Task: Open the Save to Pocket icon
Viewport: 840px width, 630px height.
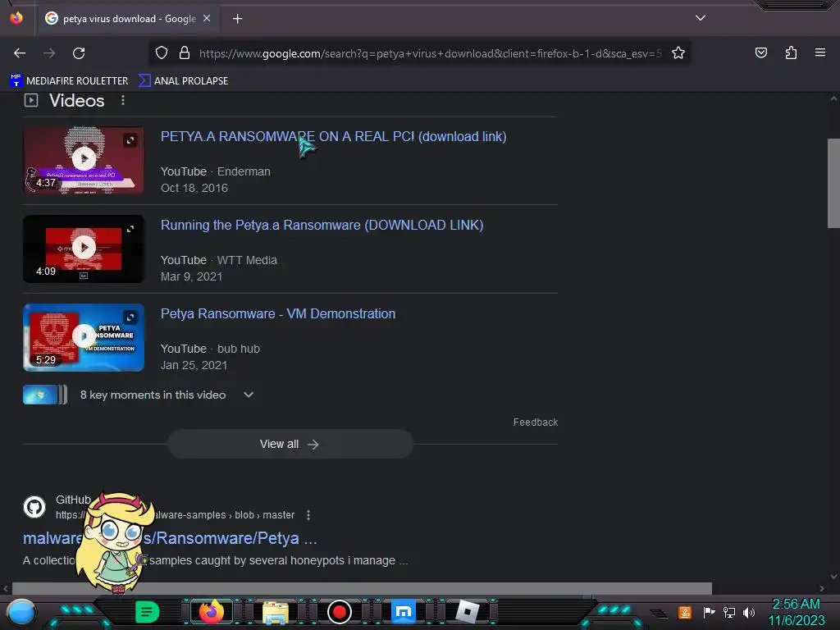Action: [760, 52]
